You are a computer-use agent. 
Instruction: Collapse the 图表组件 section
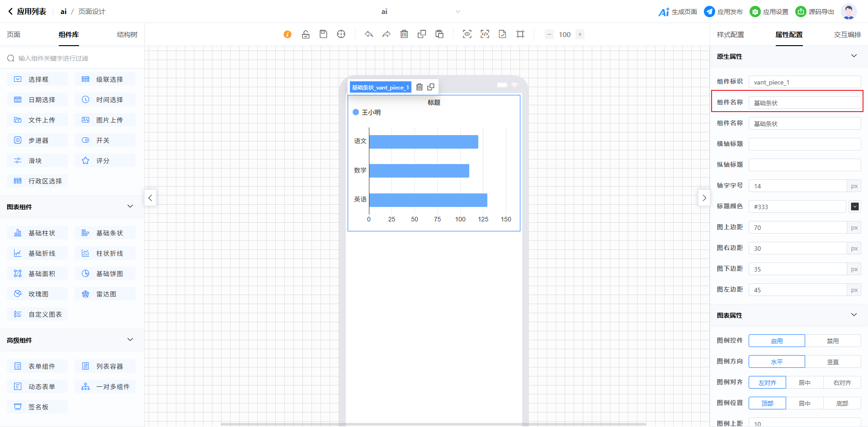(x=130, y=206)
